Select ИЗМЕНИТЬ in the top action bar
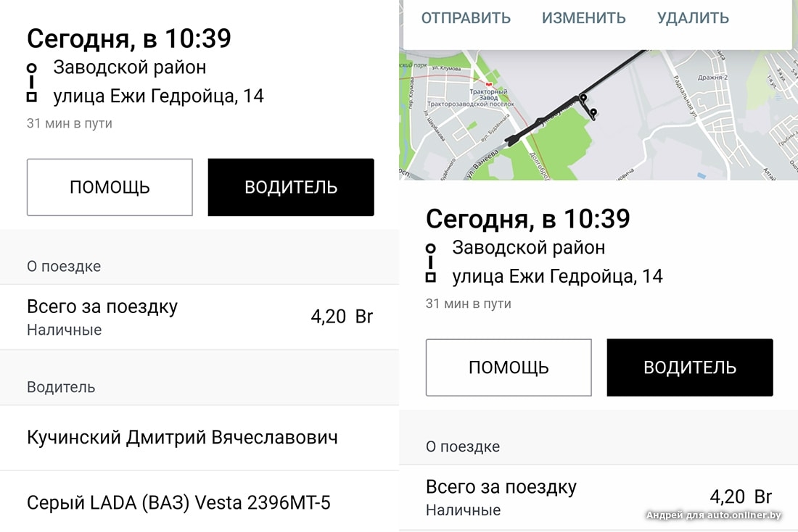Screen dimensions: 798x532 coord(584,18)
